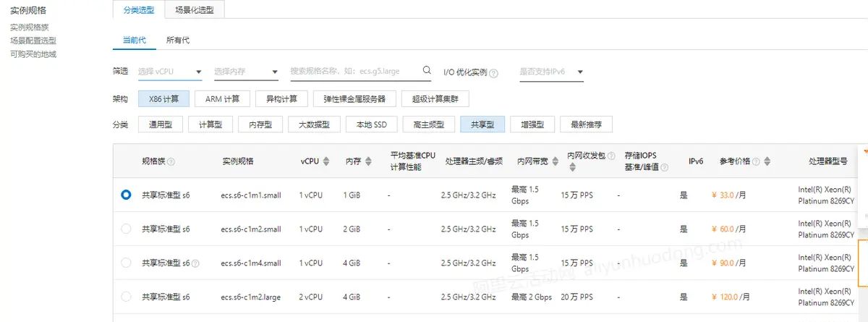The image size is (868, 322).
Task: Open the 是否支持IPv6 dropdown
Action: click(x=551, y=72)
